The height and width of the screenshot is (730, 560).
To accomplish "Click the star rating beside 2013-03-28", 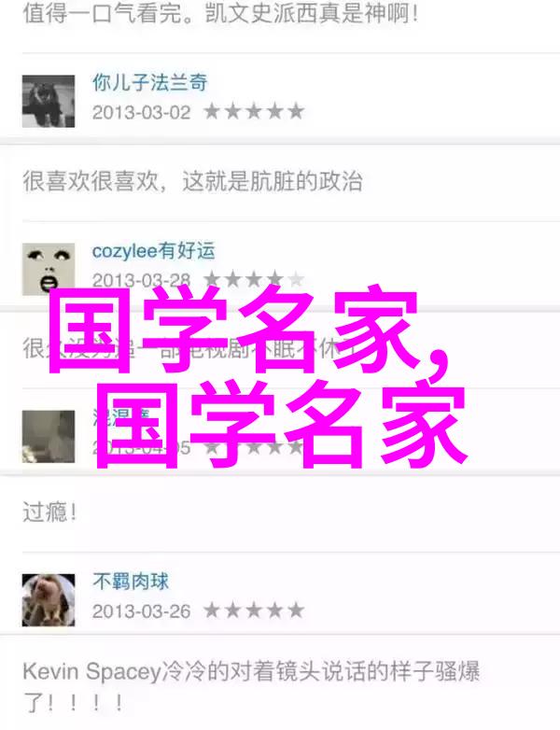I will point(254,279).
